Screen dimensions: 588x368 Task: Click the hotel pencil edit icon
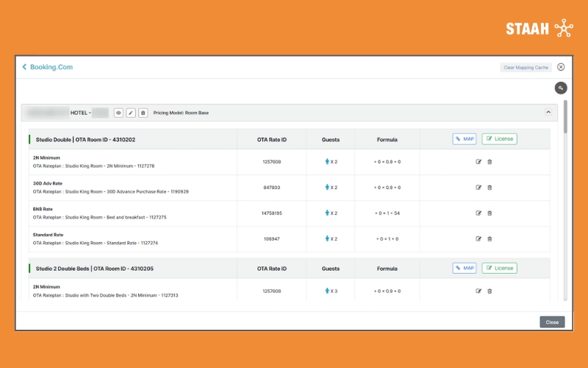[130, 113]
